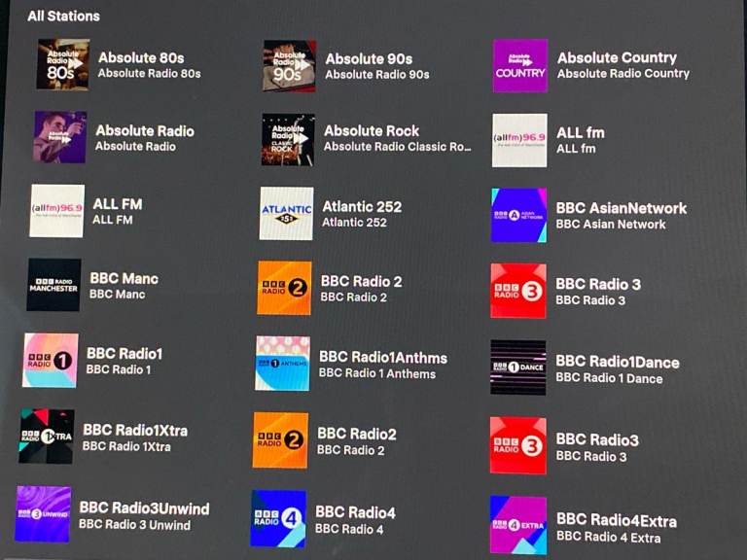The image size is (747, 560).
Task: Click the "BBC Radio 1 Anthems" subtitle
Action: [x=377, y=373]
